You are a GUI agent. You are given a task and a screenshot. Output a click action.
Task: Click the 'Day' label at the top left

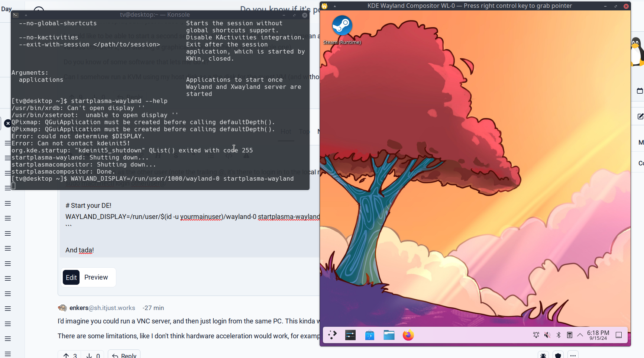6,9
